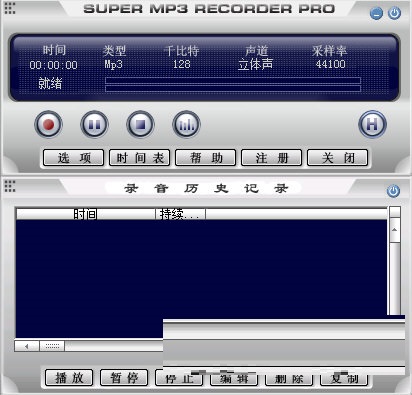This screenshot has height=395, width=412.
Task: Click the upper recording level meter bar
Action: point(233,80)
